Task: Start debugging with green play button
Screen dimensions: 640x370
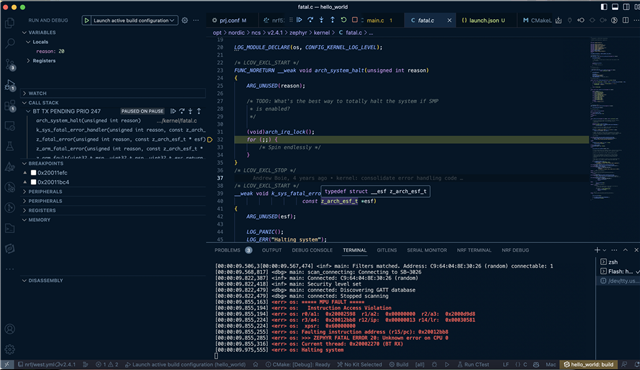Action: click(87, 20)
